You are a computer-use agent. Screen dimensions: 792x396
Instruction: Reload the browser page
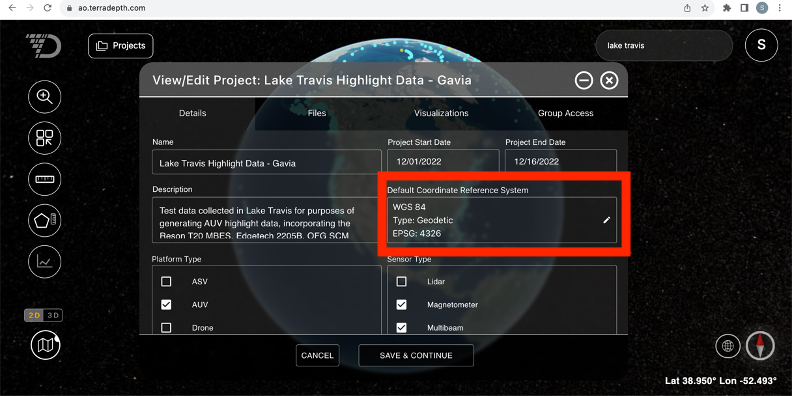pos(47,8)
